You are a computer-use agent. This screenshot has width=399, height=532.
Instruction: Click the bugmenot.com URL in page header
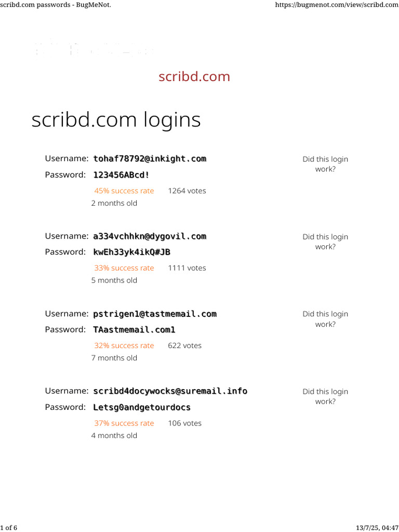coord(336,5)
